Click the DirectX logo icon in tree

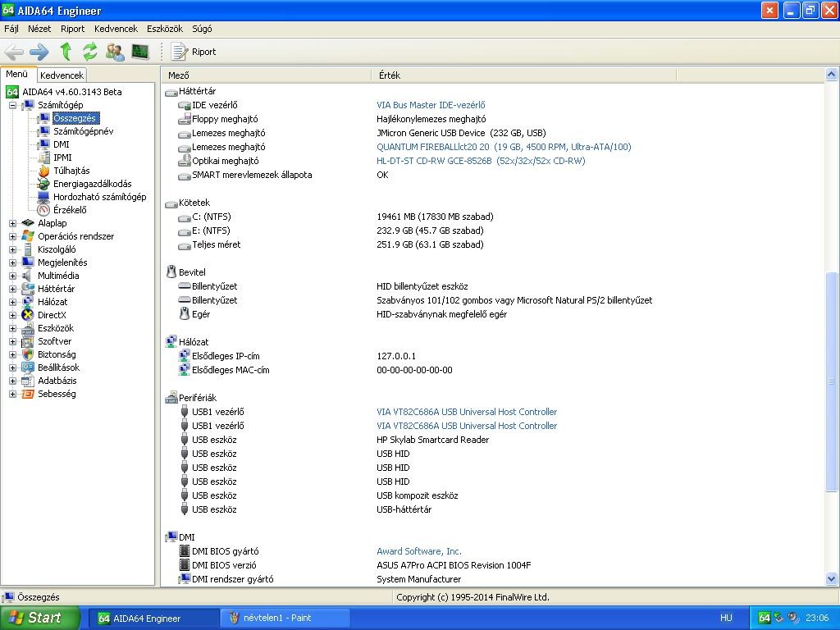click(28, 315)
